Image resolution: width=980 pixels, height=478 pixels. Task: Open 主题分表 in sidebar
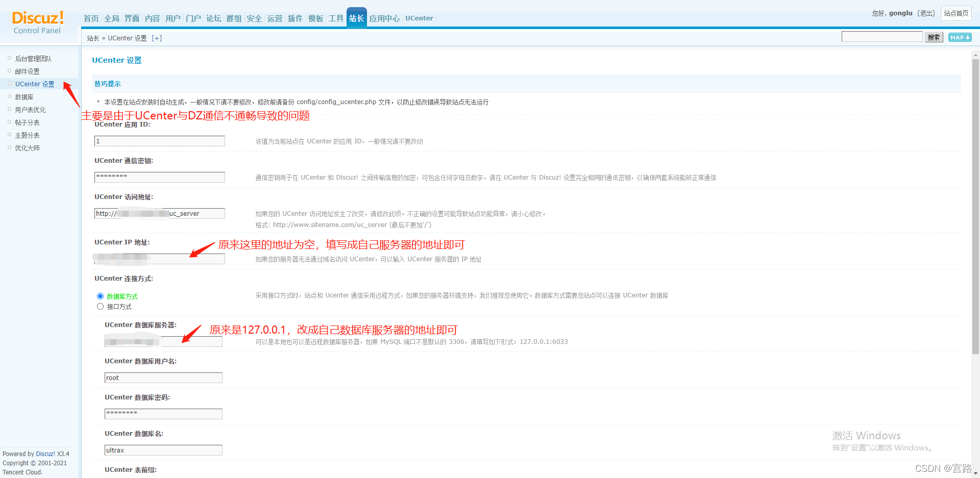27,135
